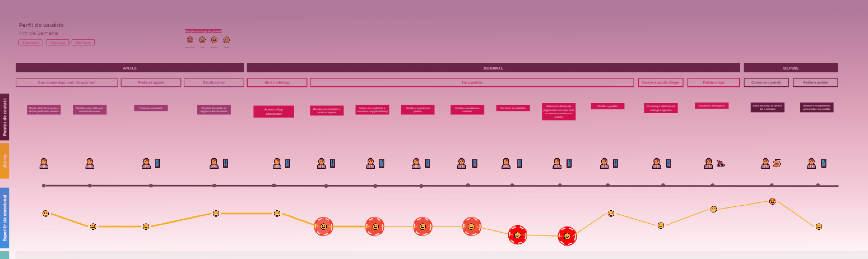
Task: Select the 'Pedido chega' step box
Action: pyautogui.click(x=713, y=82)
